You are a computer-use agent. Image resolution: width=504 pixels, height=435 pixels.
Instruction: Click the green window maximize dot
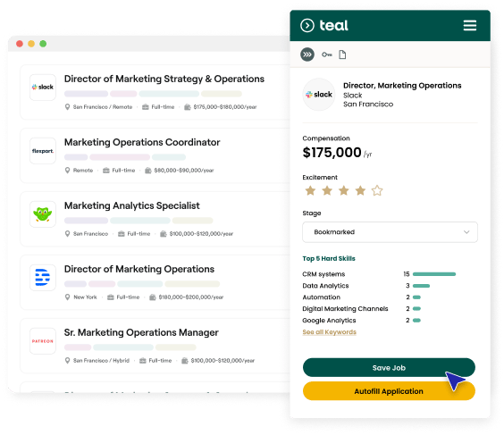pos(43,44)
